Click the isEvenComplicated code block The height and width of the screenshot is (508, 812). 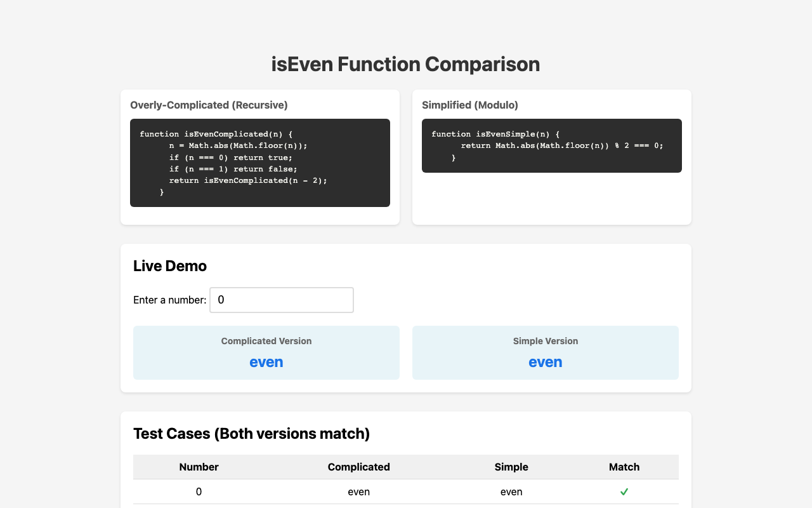[260, 163]
